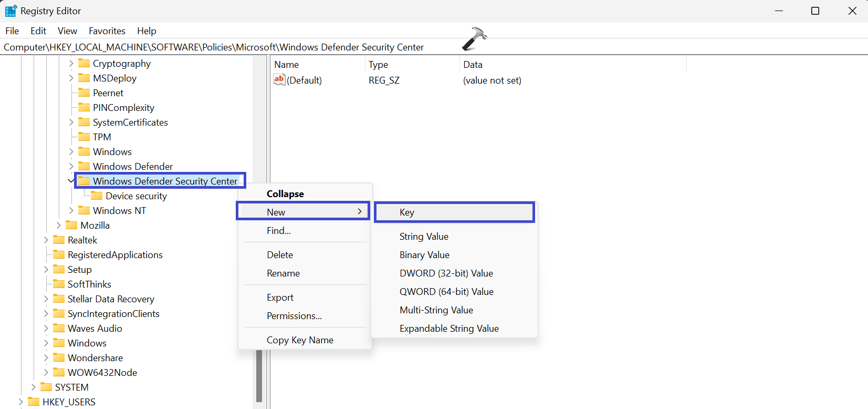Image resolution: width=868 pixels, height=409 pixels.
Task: Click the WOW6432Node folder icon
Action: click(x=59, y=373)
